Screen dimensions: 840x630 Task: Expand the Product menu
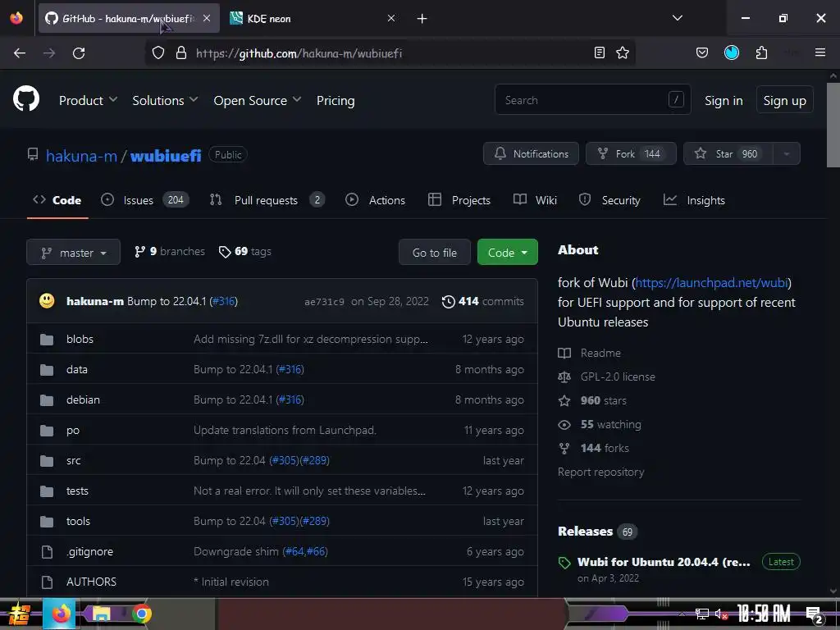(x=88, y=100)
